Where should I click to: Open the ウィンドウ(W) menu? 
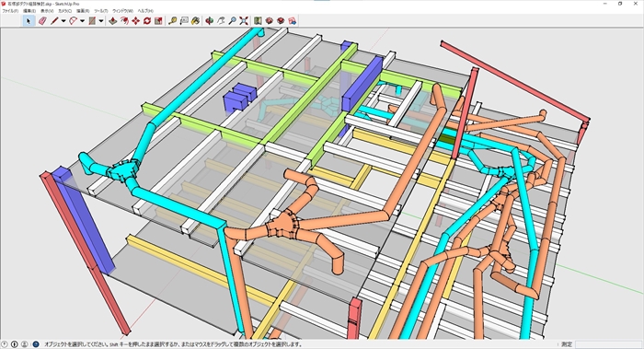(x=122, y=11)
